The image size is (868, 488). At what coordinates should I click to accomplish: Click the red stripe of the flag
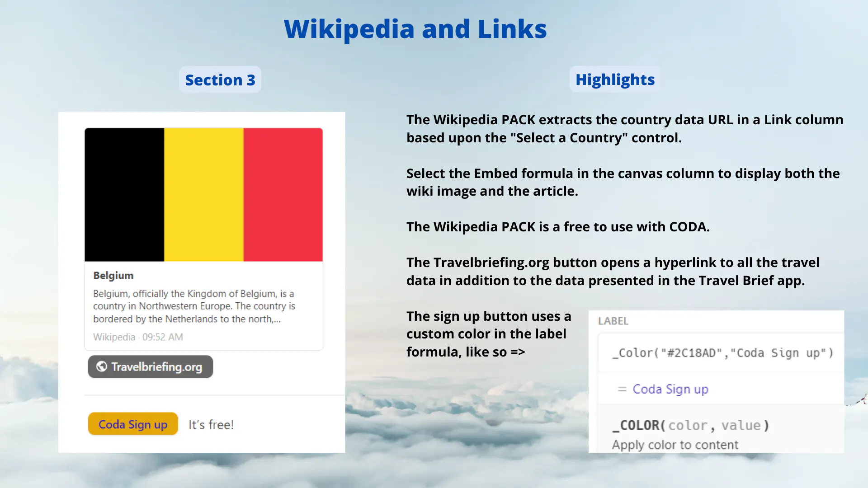(283, 194)
